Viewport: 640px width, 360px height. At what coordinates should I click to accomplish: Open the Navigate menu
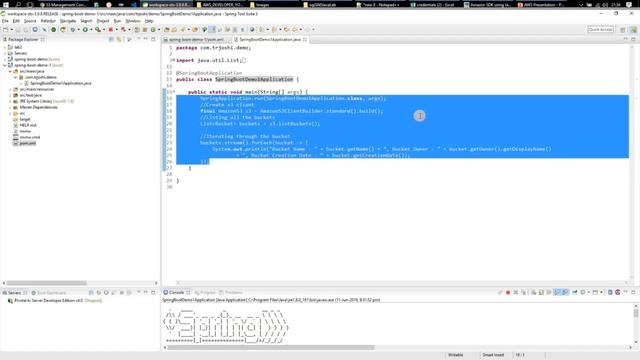point(68,21)
